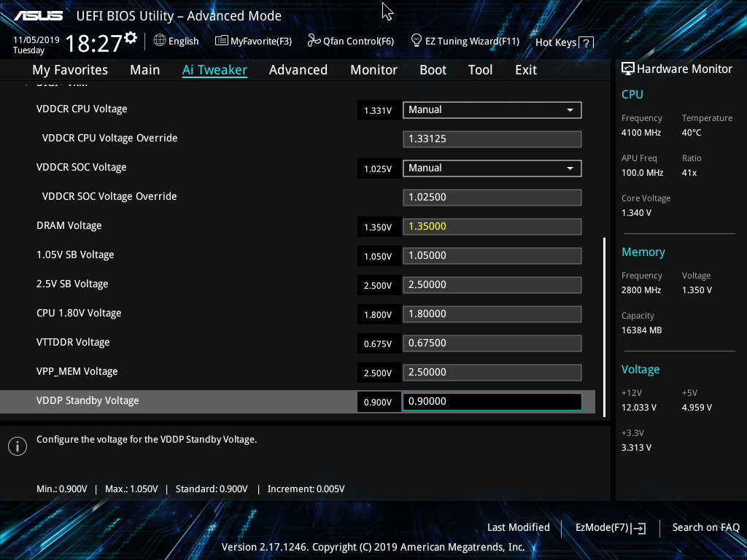This screenshot has width=747, height=560.
Task: Open VDDCR SOC Voltage mode dropdown
Action: [x=492, y=168]
